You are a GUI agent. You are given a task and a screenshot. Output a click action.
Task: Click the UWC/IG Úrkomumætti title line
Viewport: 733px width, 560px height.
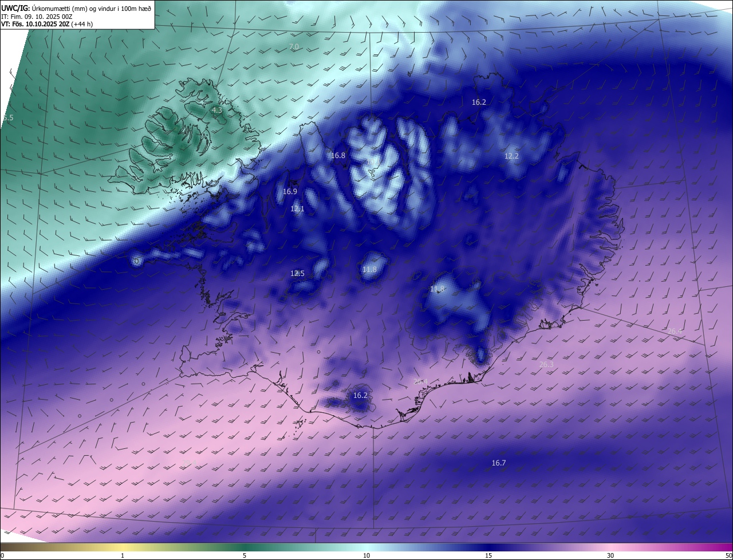pos(76,8)
